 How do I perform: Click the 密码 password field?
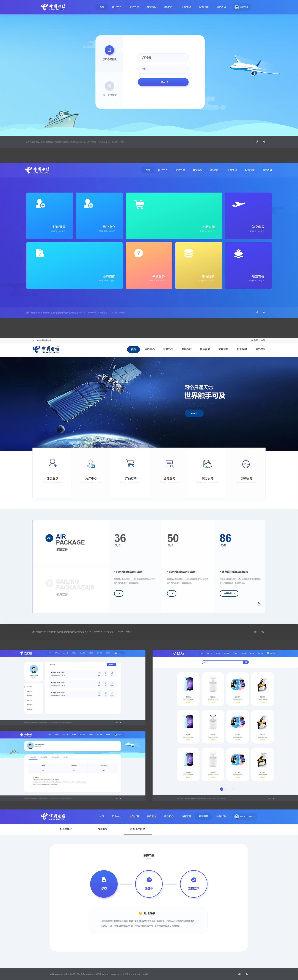point(163,69)
